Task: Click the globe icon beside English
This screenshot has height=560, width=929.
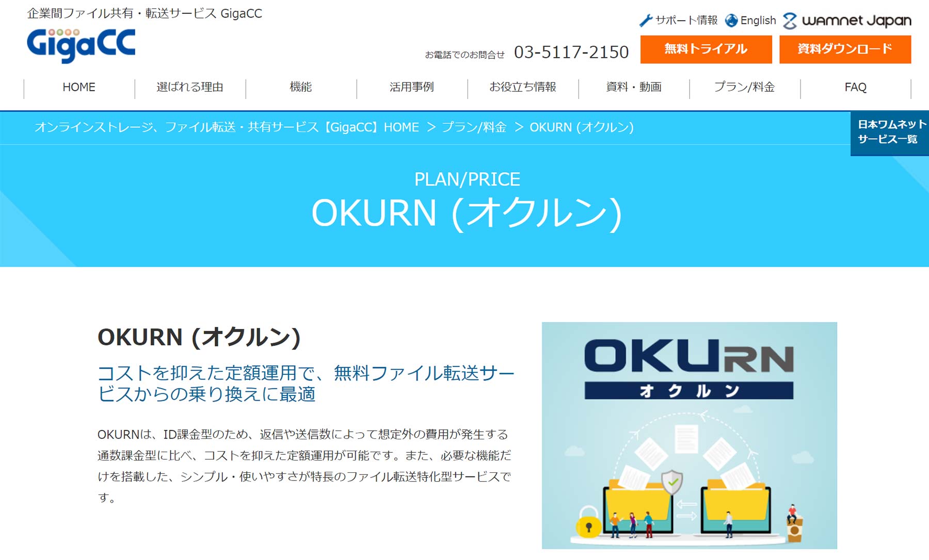Action: point(731,20)
